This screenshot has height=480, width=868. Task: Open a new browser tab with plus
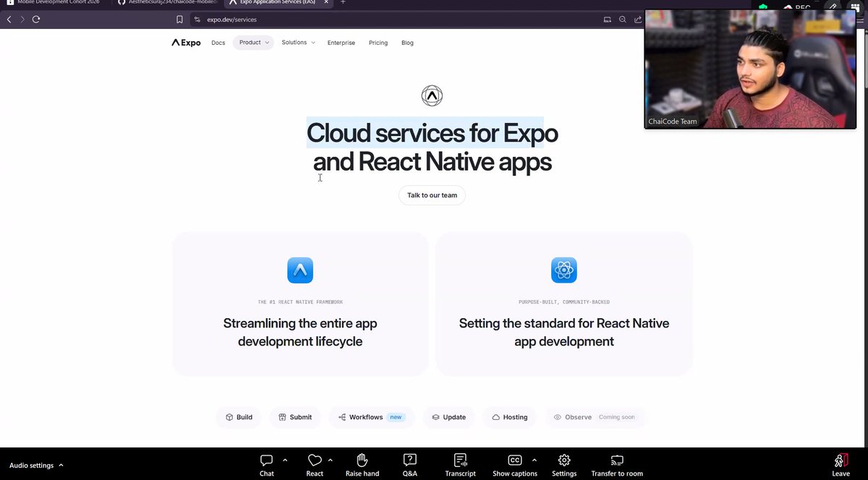point(343,3)
